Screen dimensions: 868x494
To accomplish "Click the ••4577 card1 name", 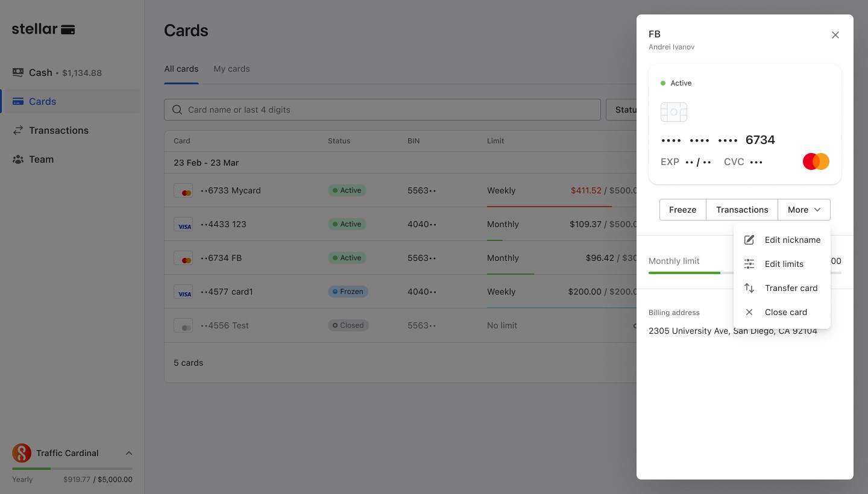I will [x=227, y=292].
